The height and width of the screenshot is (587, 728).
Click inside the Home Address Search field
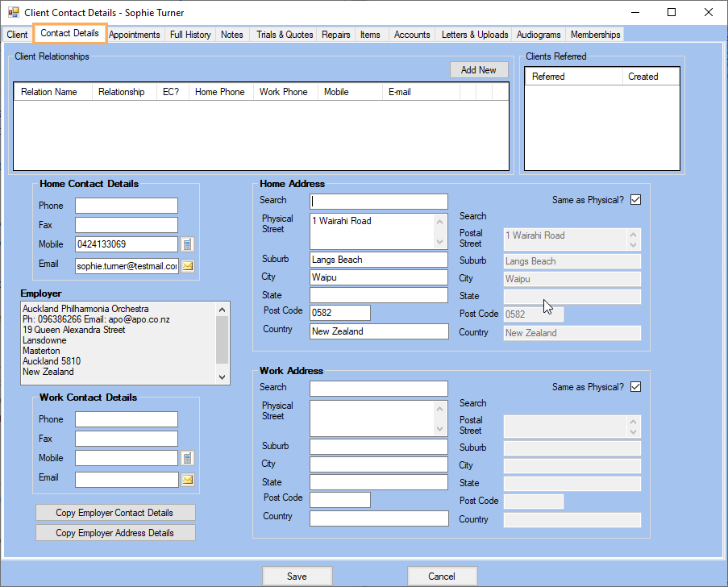point(378,201)
